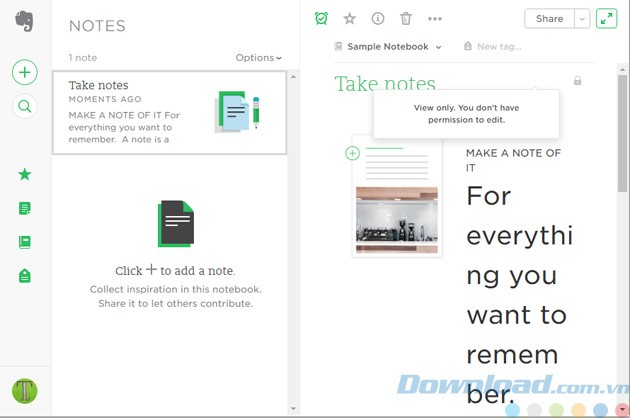The height and width of the screenshot is (418, 630).
Task: Click the 1 note count label
Action: coord(82,57)
